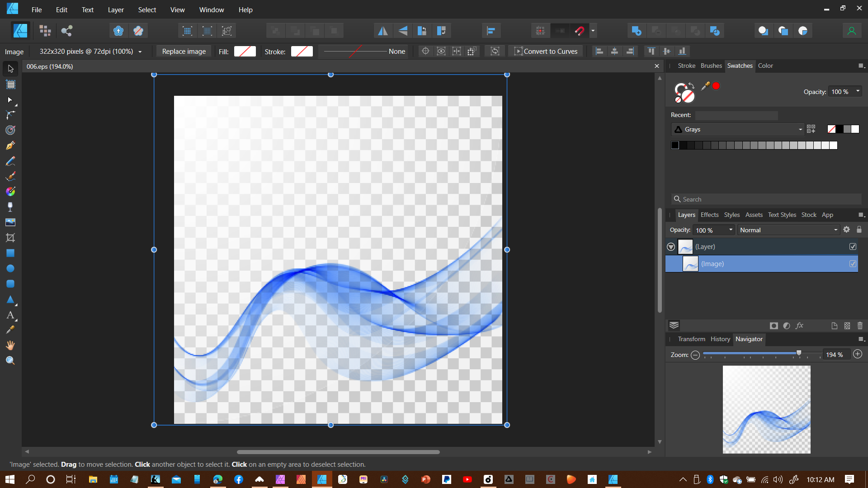Click the Replace image button
Screen dimensions: 868x488
click(x=184, y=51)
